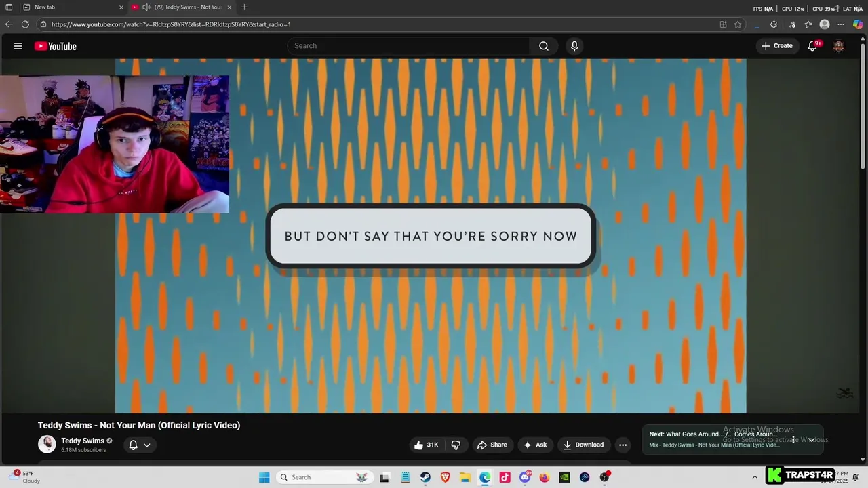Open File Explorer from the taskbar
Screen dimensions: 868x488
465,477
